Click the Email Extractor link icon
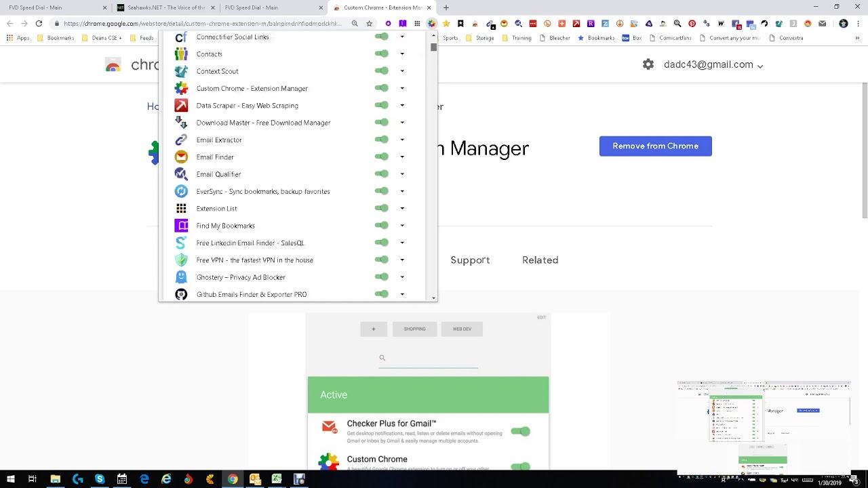 pyautogui.click(x=181, y=140)
